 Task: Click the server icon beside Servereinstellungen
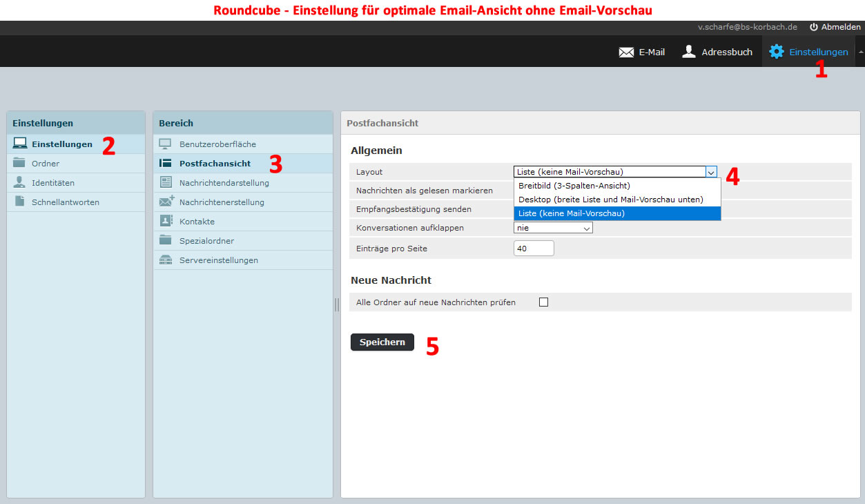(x=166, y=260)
